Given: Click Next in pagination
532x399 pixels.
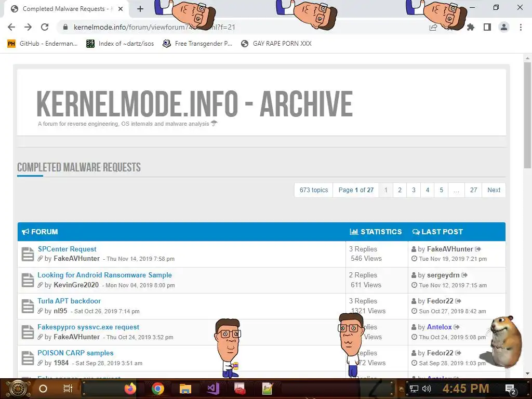Looking at the screenshot, I should point(494,190).
